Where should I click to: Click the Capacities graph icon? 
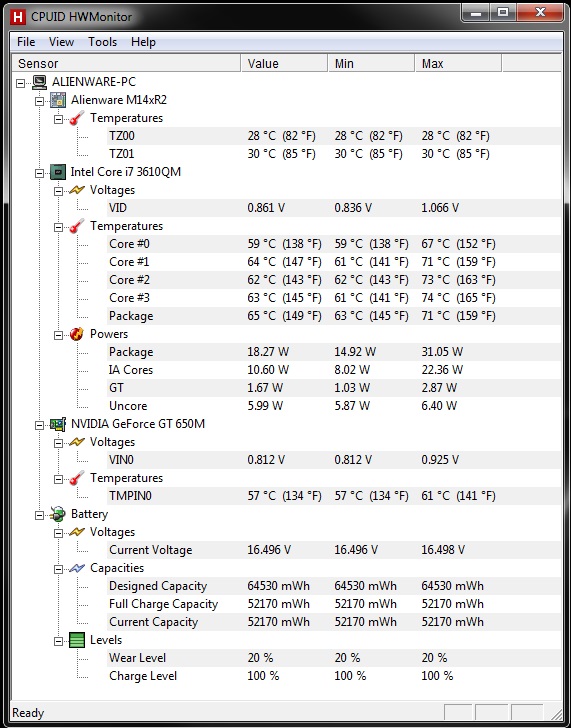(x=77, y=568)
